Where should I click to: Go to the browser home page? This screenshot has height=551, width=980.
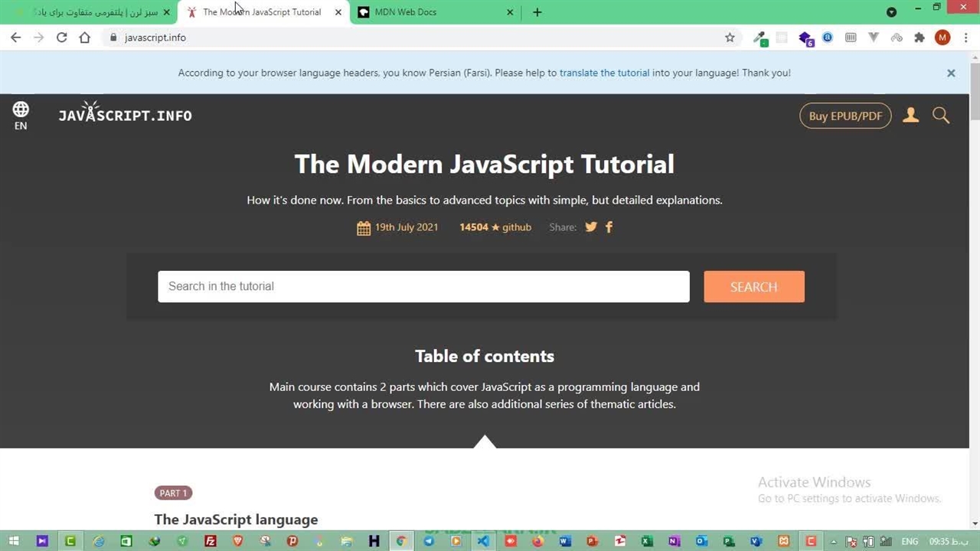[84, 37]
